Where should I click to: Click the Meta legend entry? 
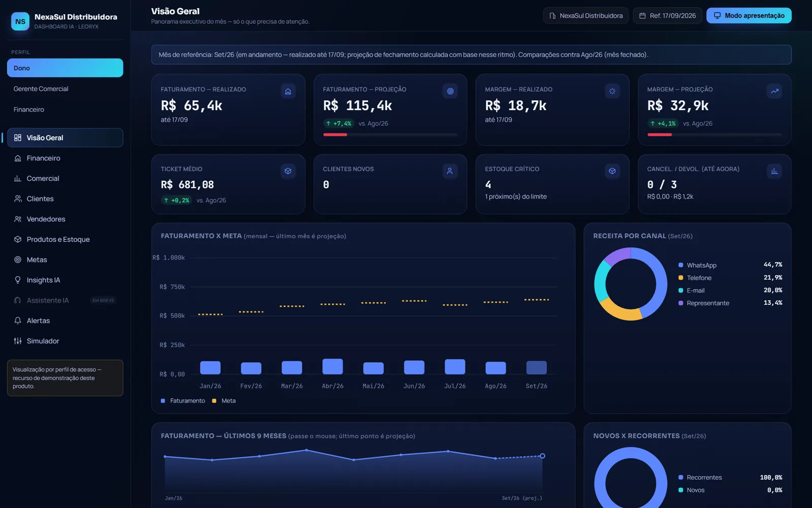[x=224, y=401]
